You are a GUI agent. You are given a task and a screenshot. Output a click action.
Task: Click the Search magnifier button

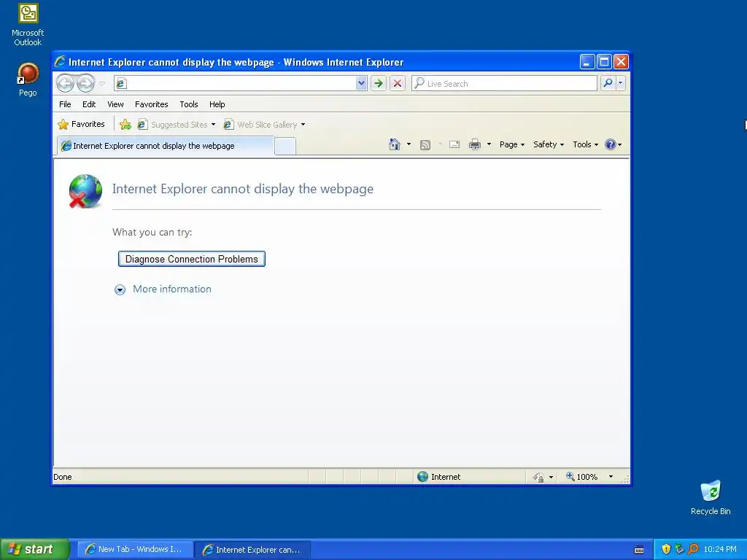(608, 83)
